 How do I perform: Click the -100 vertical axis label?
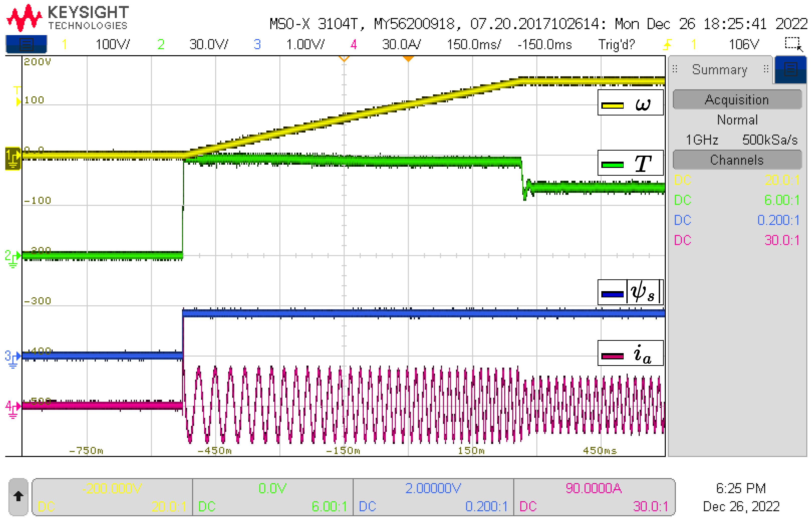point(38,200)
